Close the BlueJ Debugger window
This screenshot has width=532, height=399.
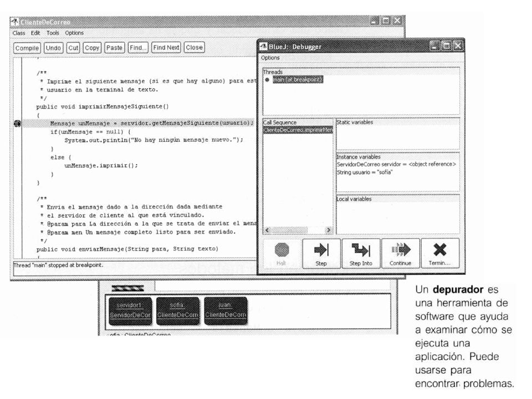point(458,46)
